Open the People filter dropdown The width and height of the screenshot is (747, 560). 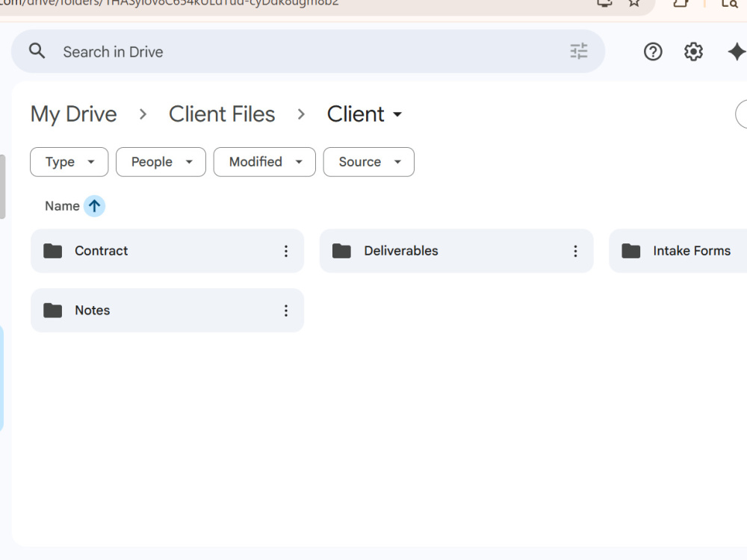pyautogui.click(x=161, y=162)
